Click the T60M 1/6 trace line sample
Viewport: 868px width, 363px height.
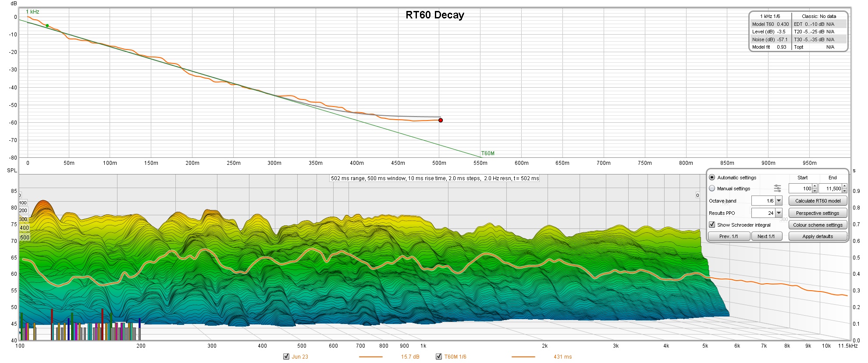click(x=523, y=357)
